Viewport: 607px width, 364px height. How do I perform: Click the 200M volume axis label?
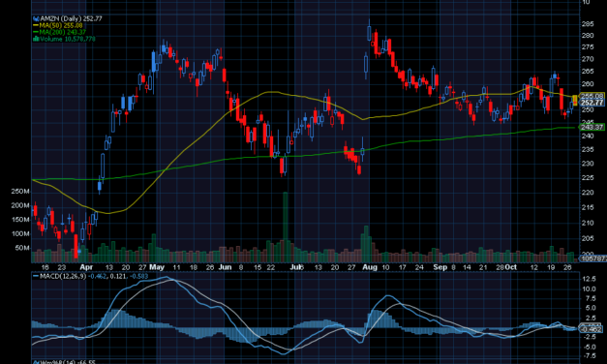pyautogui.click(x=20, y=205)
